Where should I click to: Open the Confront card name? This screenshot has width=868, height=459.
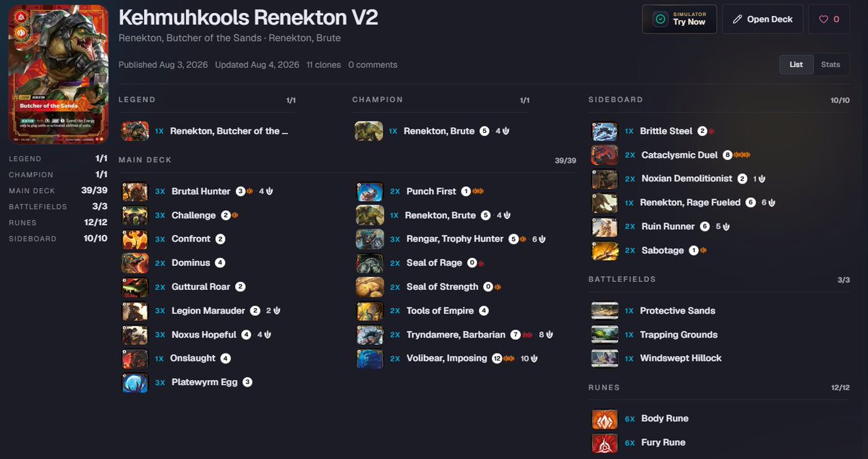[191, 239]
